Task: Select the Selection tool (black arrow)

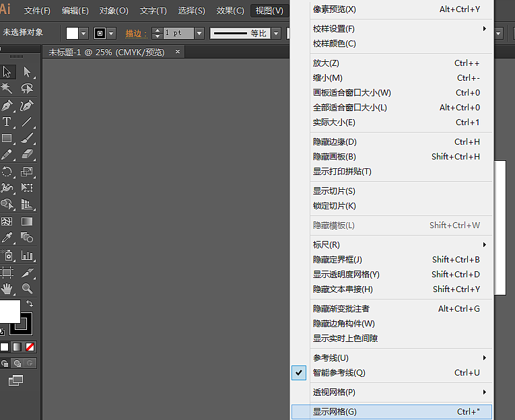Action: (x=7, y=71)
